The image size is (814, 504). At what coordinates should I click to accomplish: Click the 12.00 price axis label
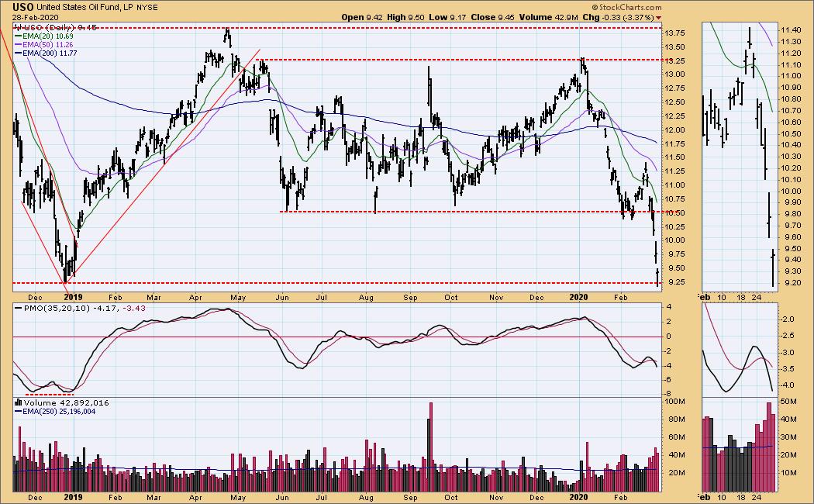675,129
